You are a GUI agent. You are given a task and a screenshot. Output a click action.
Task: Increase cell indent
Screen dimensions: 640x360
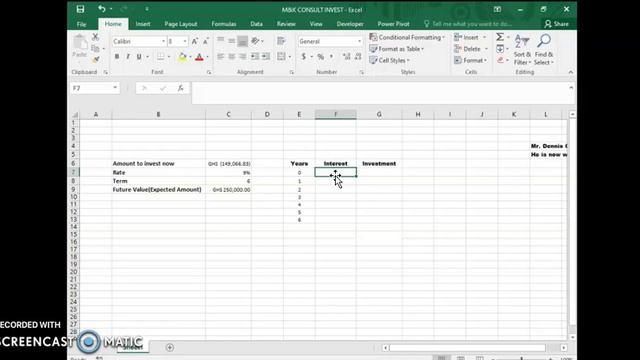click(x=266, y=57)
